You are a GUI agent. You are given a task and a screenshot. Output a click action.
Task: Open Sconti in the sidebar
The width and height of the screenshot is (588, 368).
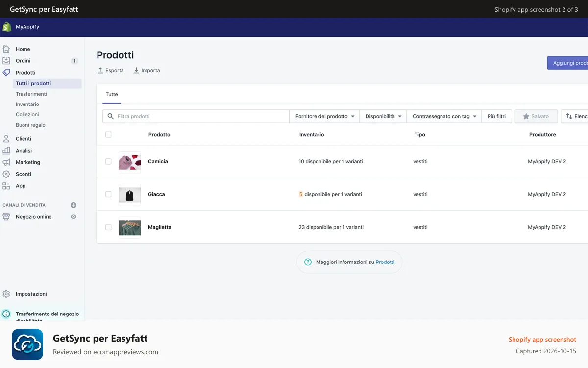tap(24, 174)
